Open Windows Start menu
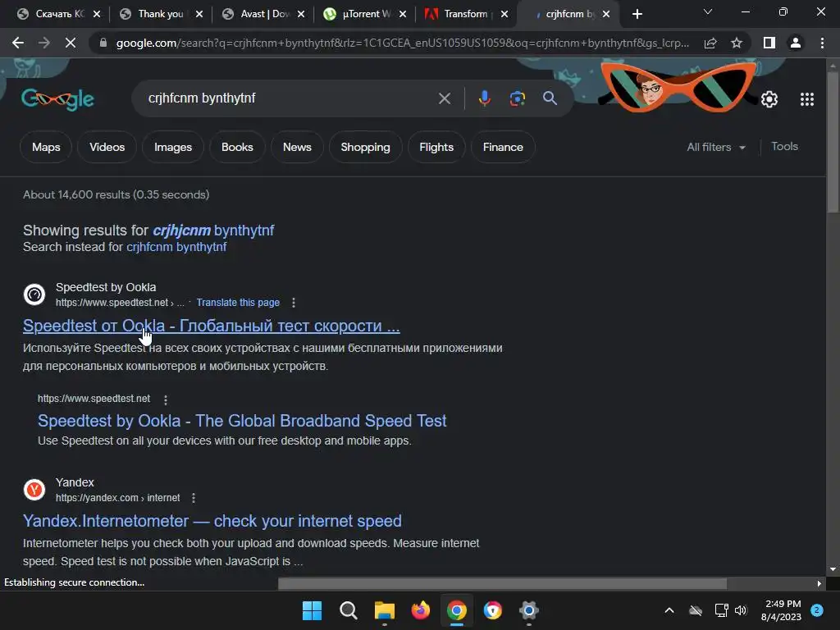The image size is (840, 630). [x=312, y=610]
